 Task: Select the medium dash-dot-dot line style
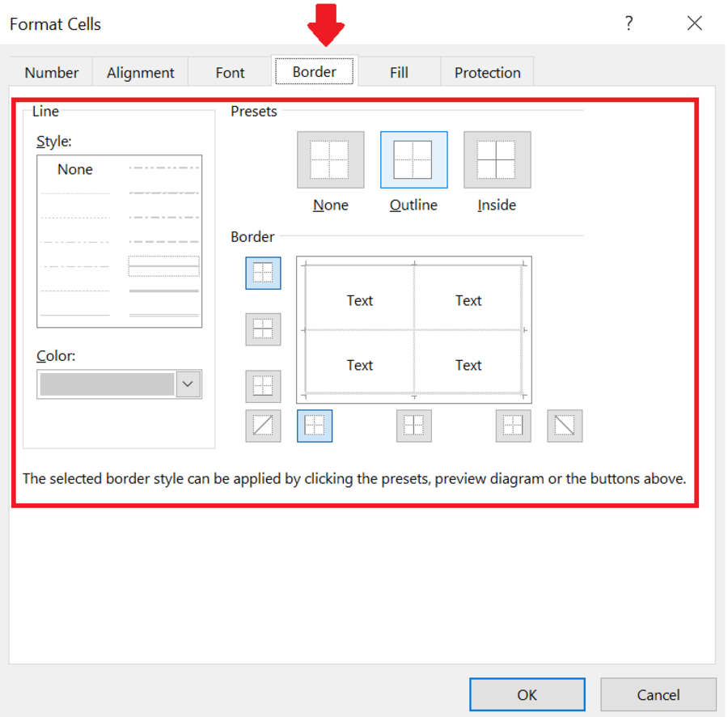click(x=164, y=168)
